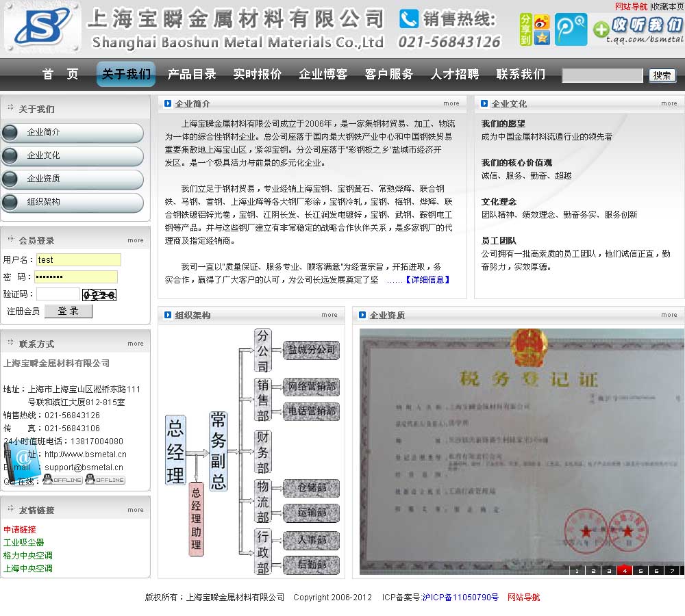Open the 详细信息 link in 企业简介
This screenshot has width=685, height=616.
tap(428, 279)
